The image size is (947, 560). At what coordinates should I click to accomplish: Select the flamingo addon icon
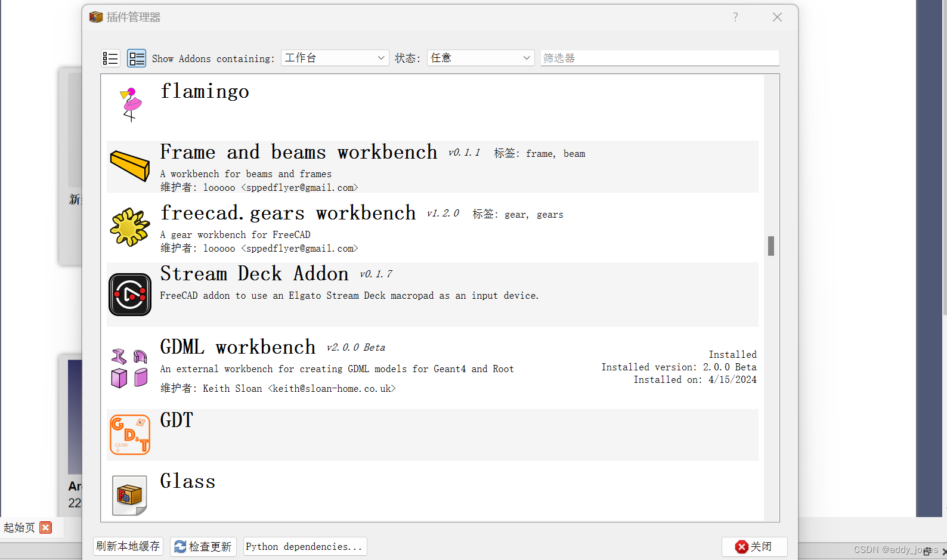click(131, 104)
